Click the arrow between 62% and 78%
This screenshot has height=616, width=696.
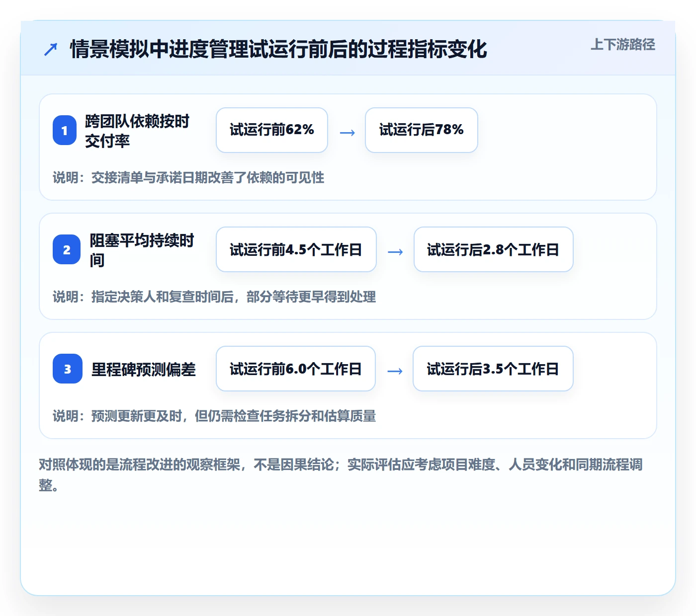coord(347,133)
